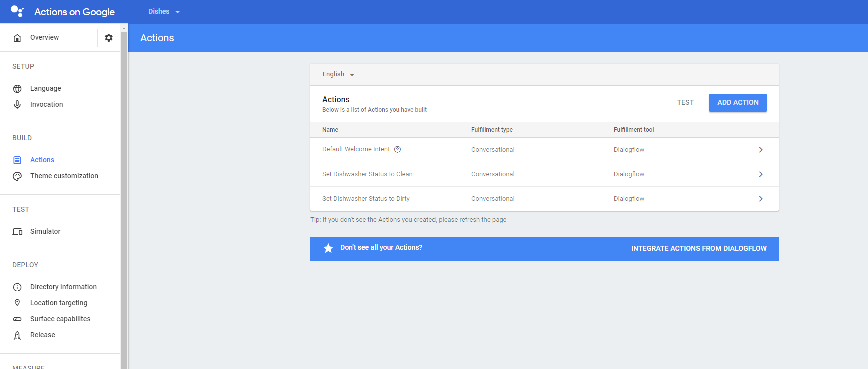Viewport: 868px width, 369px height.
Task: Click Dialogflow in the Status to Dirty row
Action: (x=629, y=199)
